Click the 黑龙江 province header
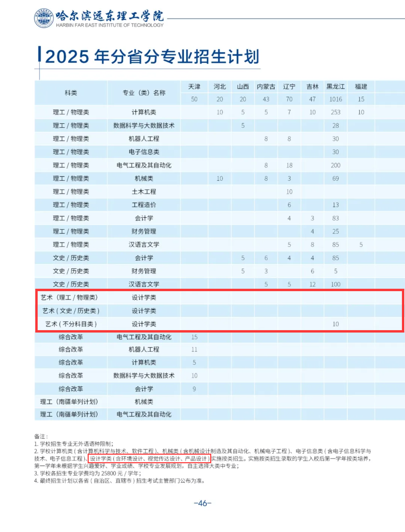This screenshot has width=405, height=532. coord(336,87)
